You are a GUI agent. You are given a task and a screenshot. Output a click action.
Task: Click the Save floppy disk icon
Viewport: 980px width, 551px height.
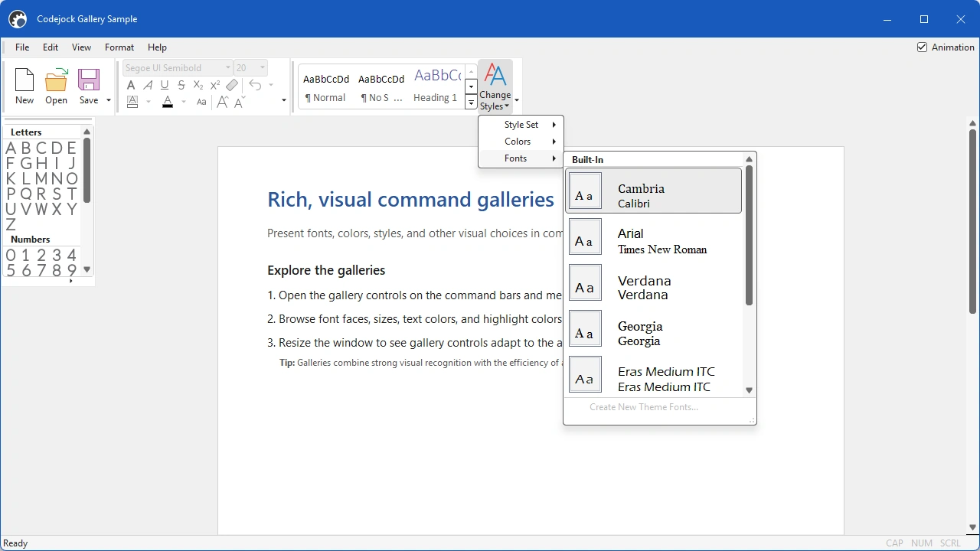89,80
